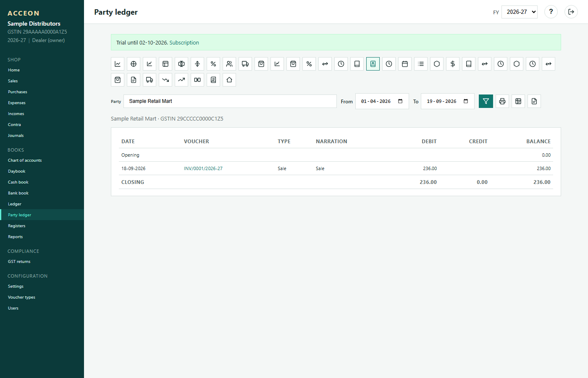The width and height of the screenshot is (588, 378).
Task: Open the users group shortcut icon
Action: (229, 64)
